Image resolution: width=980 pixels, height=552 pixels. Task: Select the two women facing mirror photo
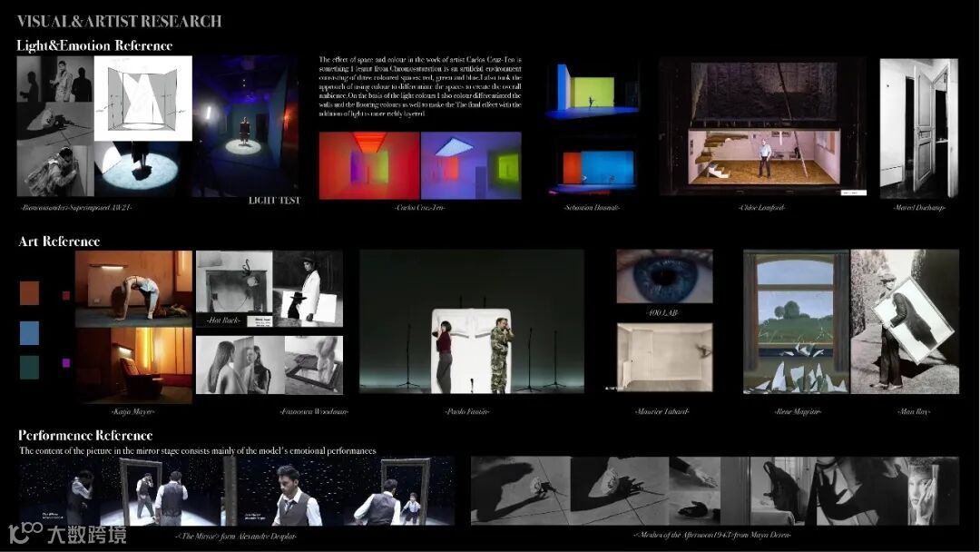[240, 365]
